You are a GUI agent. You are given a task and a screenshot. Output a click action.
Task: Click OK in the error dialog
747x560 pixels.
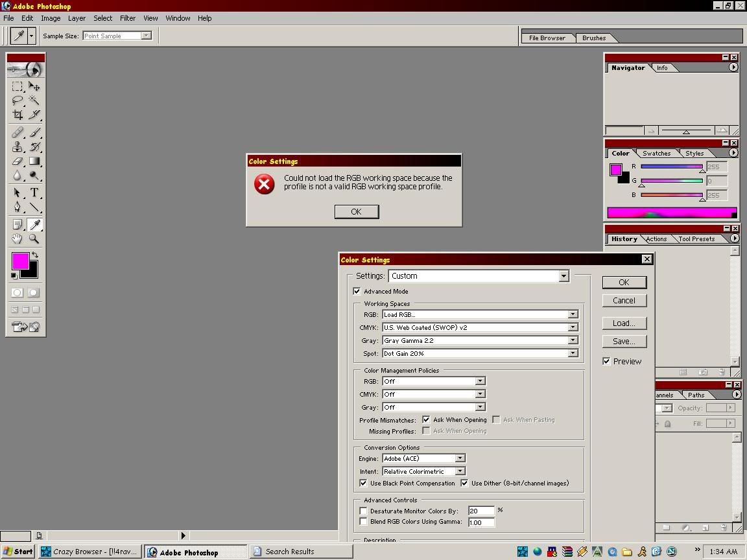(357, 211)
